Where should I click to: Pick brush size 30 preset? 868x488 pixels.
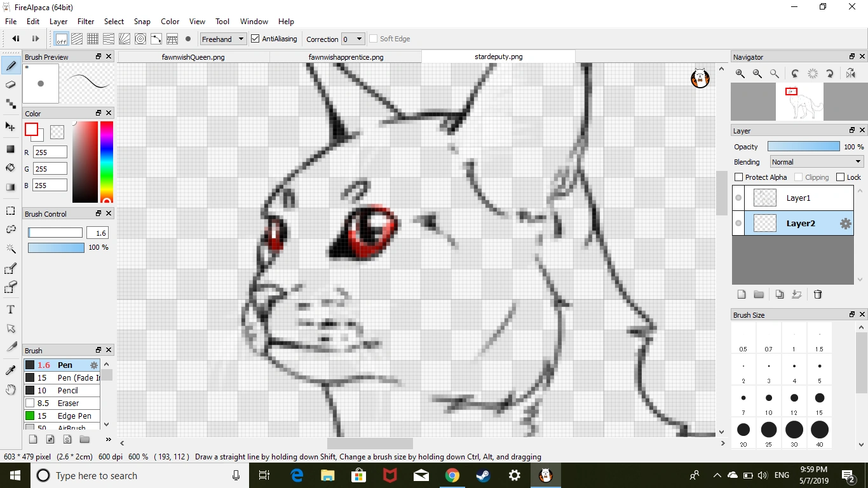pos(794,433)
